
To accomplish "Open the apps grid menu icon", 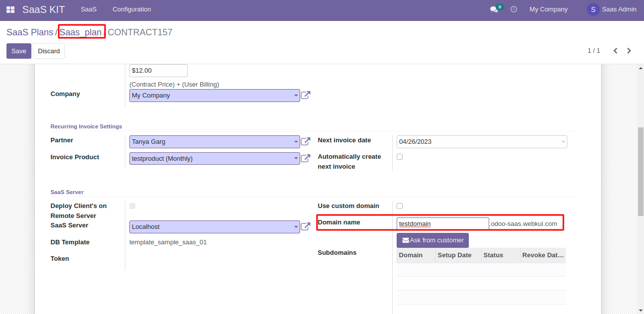I will [10, 9].
